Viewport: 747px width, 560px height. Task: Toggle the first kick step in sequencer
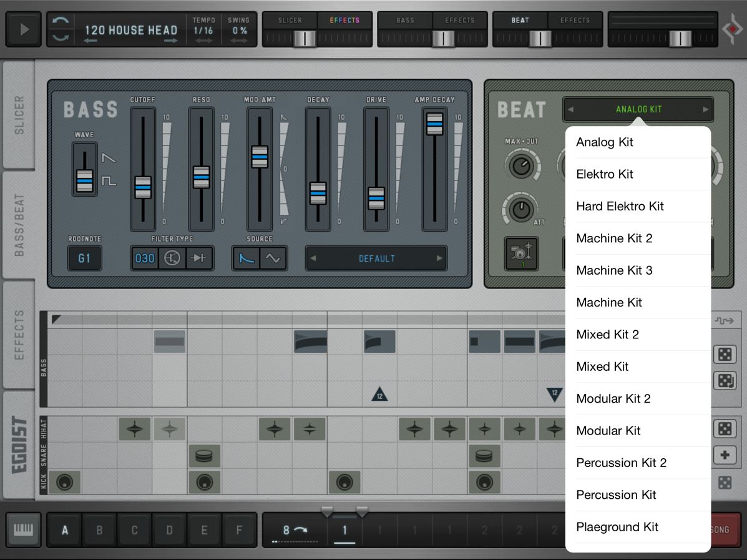pyautogui.click(x=64, y=482)
